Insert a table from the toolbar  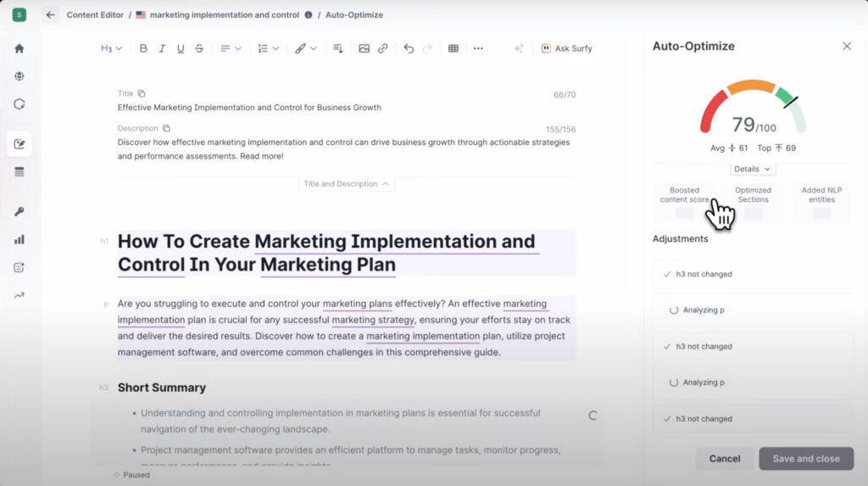click(x=453, y=48)
